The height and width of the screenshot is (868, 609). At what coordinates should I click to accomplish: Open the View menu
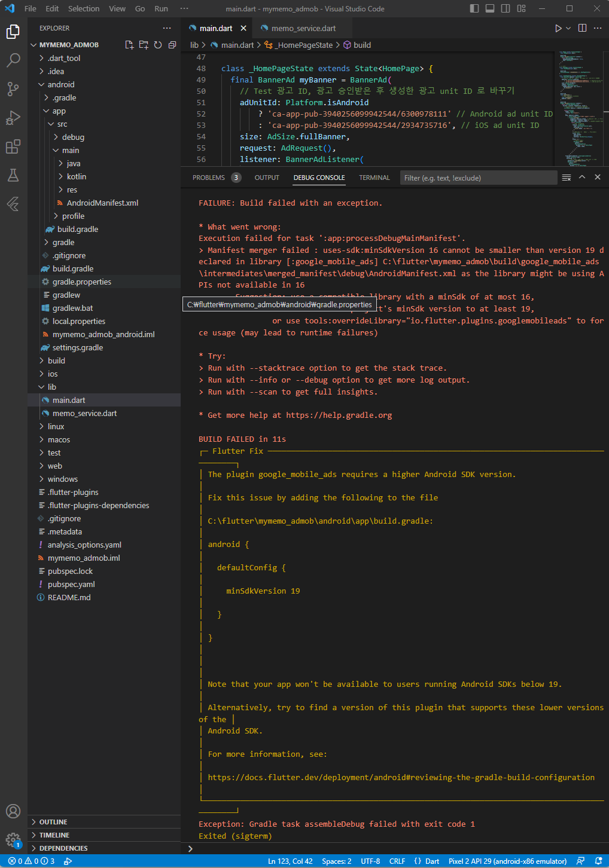(x=117, y=8)
